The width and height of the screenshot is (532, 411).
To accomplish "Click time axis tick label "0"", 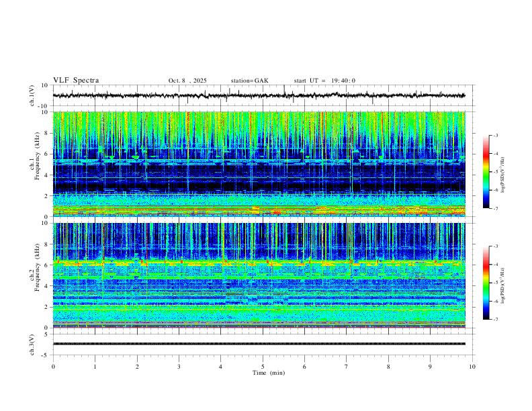I will [53, 367].
